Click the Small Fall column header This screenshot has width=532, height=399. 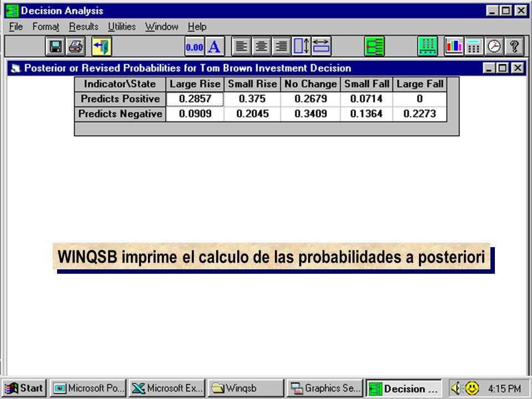366,84
